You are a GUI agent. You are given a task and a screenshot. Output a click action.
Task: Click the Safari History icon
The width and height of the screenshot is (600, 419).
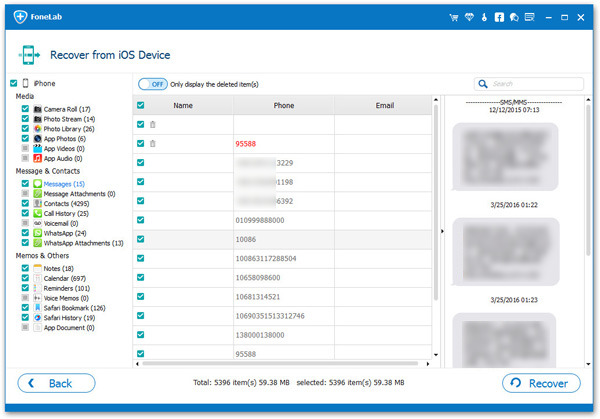(38, 318)
